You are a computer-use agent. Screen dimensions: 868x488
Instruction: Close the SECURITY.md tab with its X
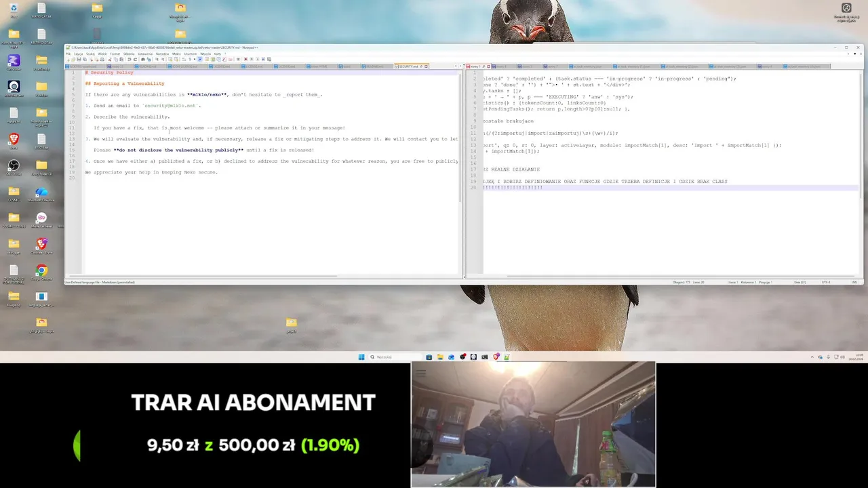coord(426,66)
